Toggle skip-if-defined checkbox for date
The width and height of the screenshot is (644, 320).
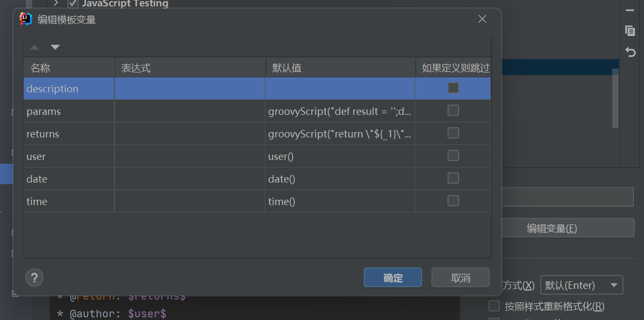click(x=453, y=178)
